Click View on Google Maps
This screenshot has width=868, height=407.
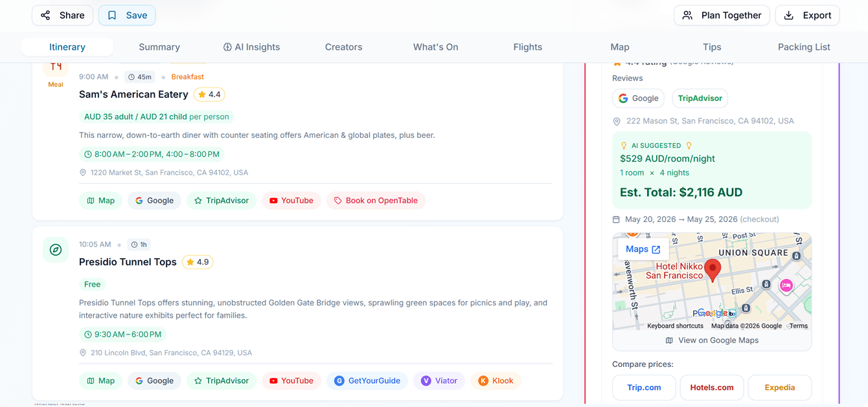pyautogui.click(x=712, y=340)
